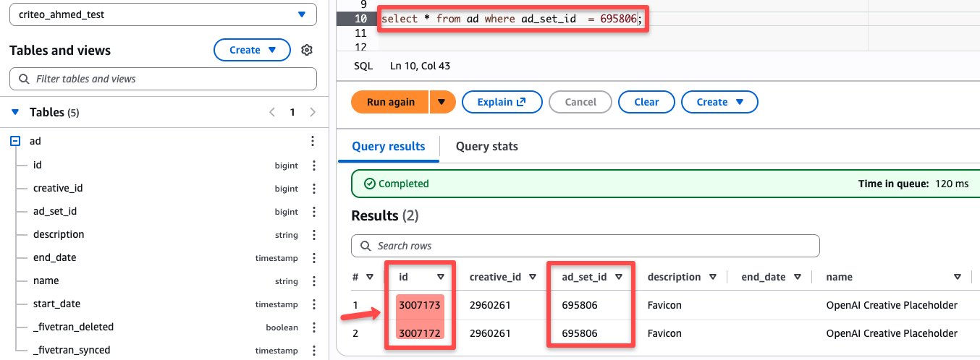
Task: Switch to the Query results tab
Action: pos(389,146)
